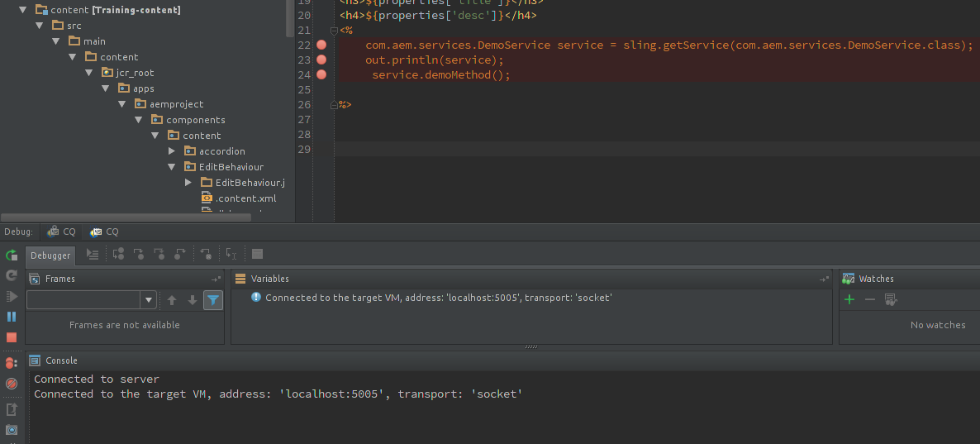980x444 pixels.
Task: Select the Frames panel header
Action: click(x=60, y=279)
